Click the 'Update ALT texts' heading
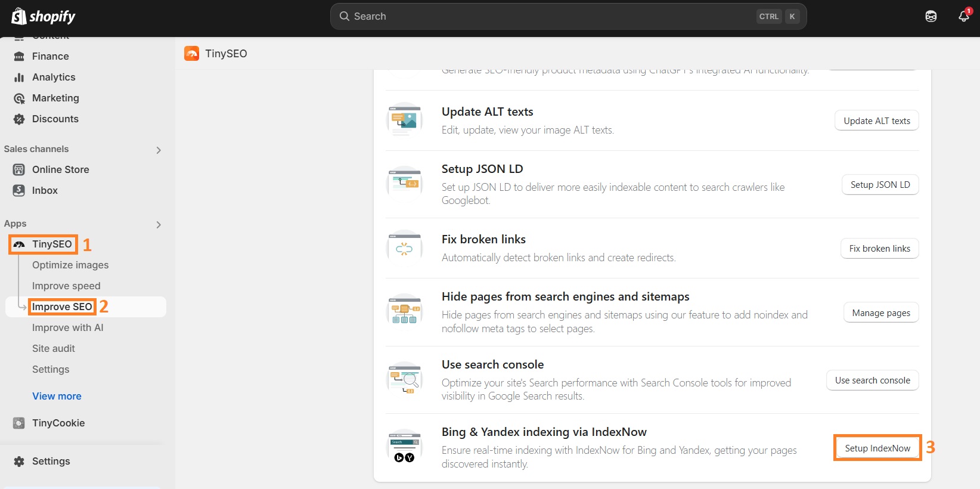The width and height of the screenshot is (980, 489). tap(488, 112)
